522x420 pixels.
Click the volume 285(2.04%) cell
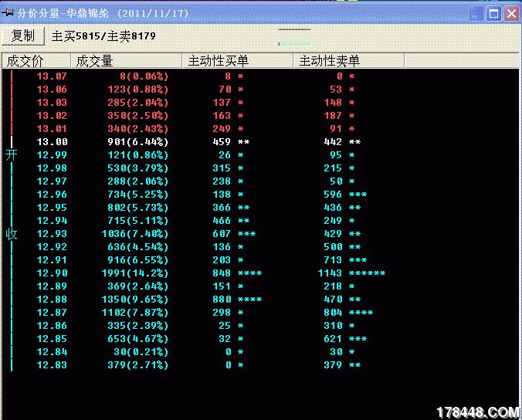pyautogui.click(x=138, y=103)
